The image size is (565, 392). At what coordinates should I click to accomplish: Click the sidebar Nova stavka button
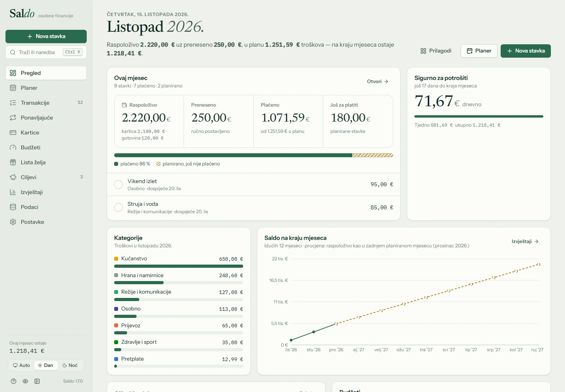click(x=46, y=36)
